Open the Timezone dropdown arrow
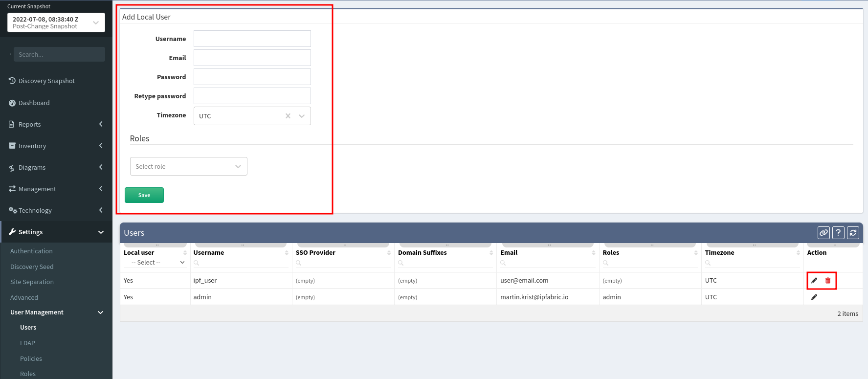The height and width of the screenshot is (379, 868). pyautogui.click(x=302, y=116)
